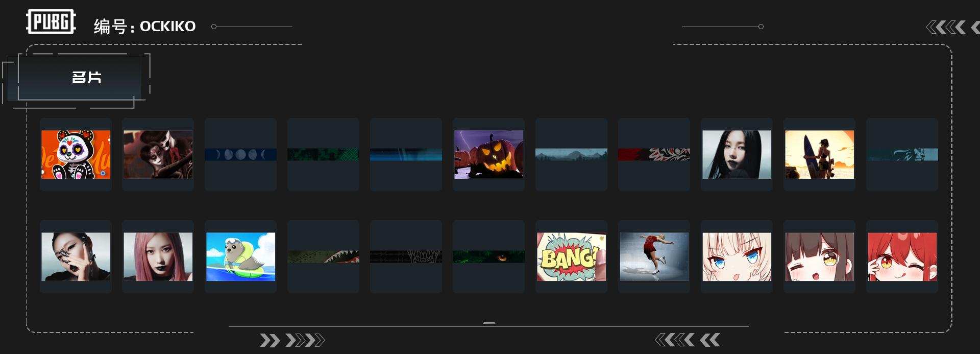Click the bottom-right left-pointing chevron arrows

[x=688, y=340]
